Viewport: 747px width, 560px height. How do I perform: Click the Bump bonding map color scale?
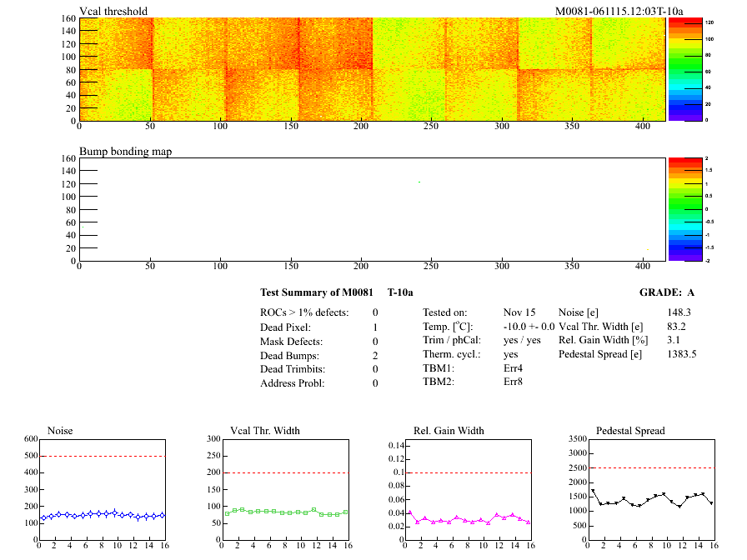click(x=685, y=209)
